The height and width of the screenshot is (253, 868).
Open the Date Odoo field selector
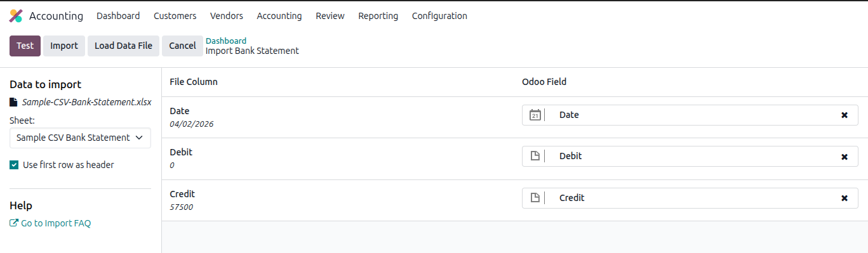coord(690,115)
